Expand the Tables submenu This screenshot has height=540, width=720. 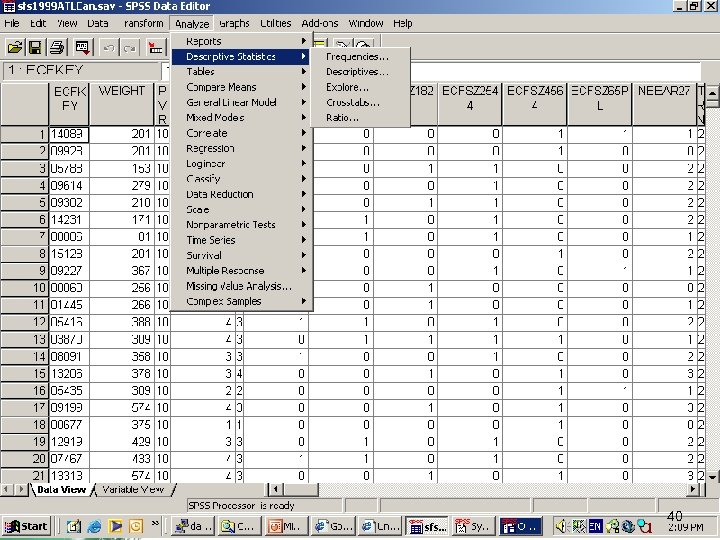(x=242, y=72)
